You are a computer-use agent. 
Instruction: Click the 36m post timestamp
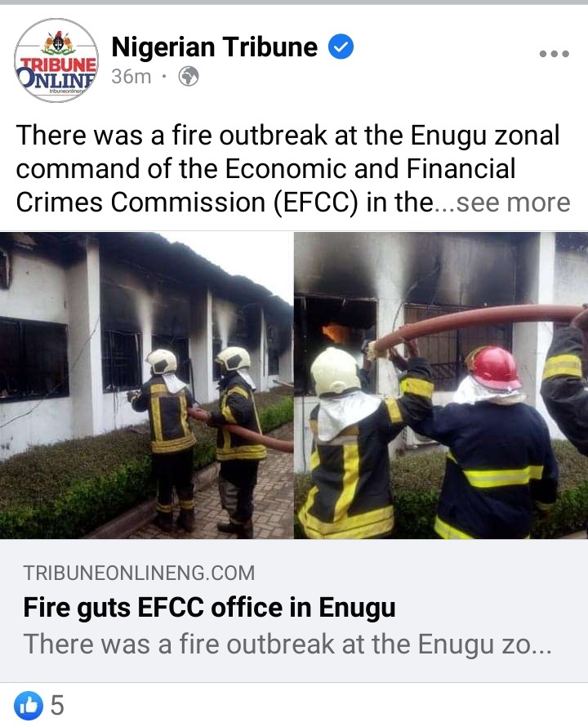click(x=131, y=77)
